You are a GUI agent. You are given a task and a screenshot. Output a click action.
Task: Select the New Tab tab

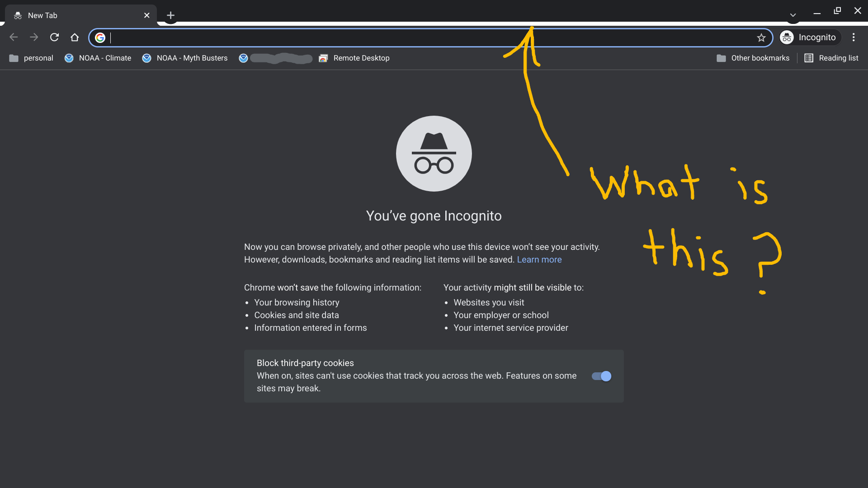81,15
